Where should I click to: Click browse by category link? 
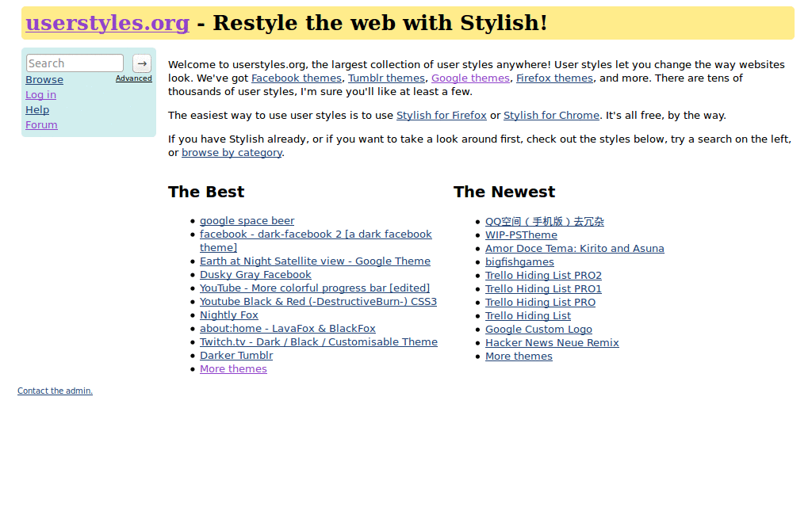click(x=232, y=153)
